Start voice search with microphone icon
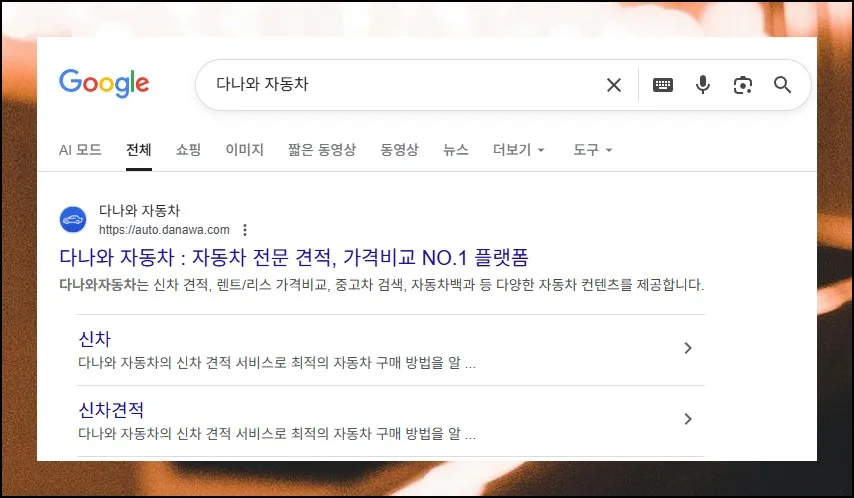Image resolution: width=854 pixels, height=498 pixels. click(x=703, y=85)
